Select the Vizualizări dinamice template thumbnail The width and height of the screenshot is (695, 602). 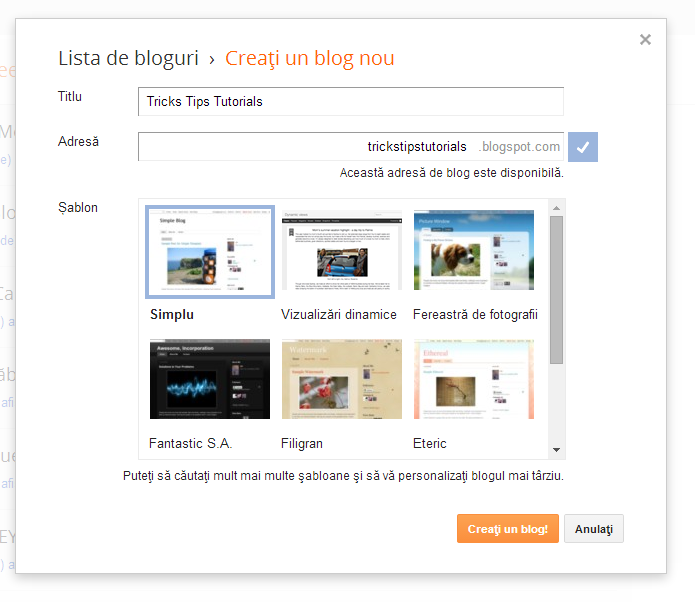click(x=342, y=250)
